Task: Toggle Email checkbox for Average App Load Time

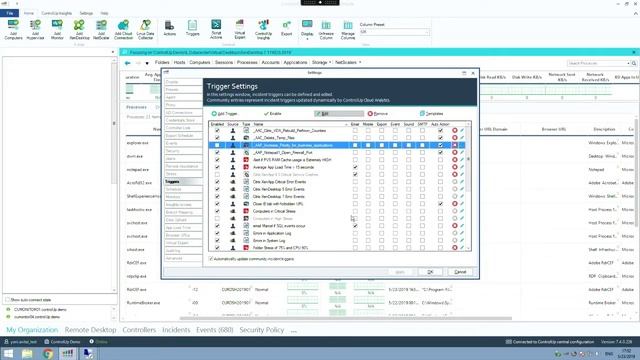Action: tap(355, 167)
